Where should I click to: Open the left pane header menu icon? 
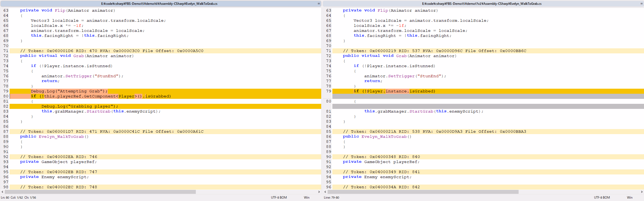[319, 4]
